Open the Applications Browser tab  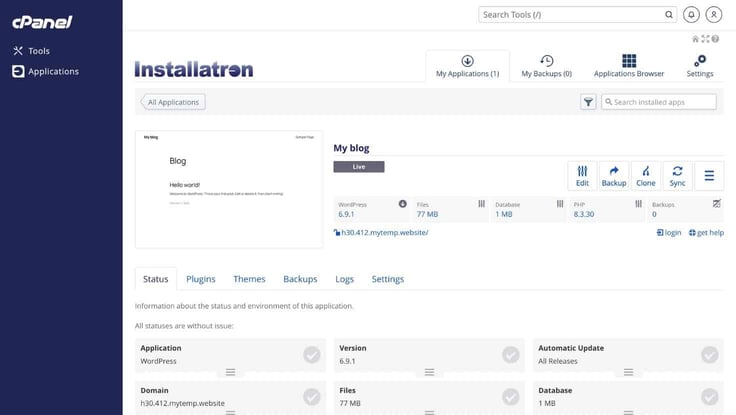(x=629, y=66)
